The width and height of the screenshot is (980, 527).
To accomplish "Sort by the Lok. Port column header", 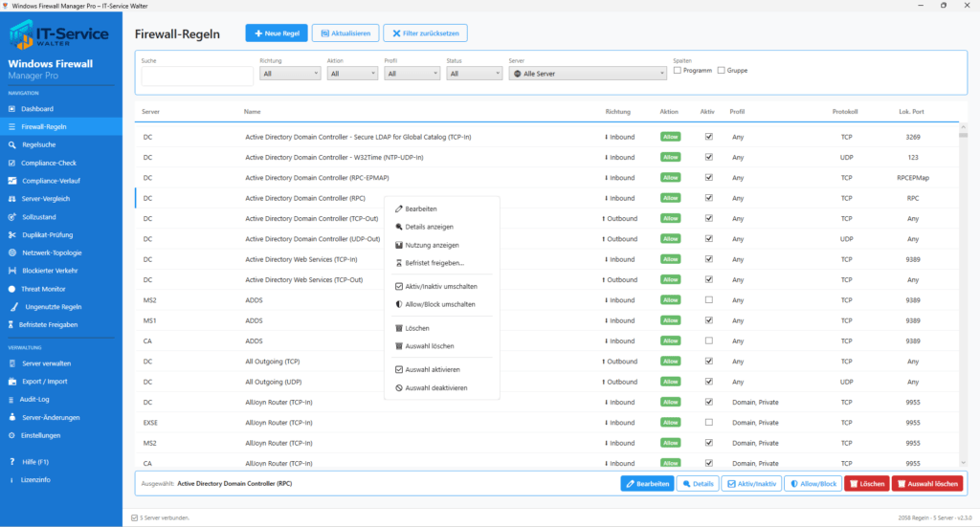I will click(911, 112).
